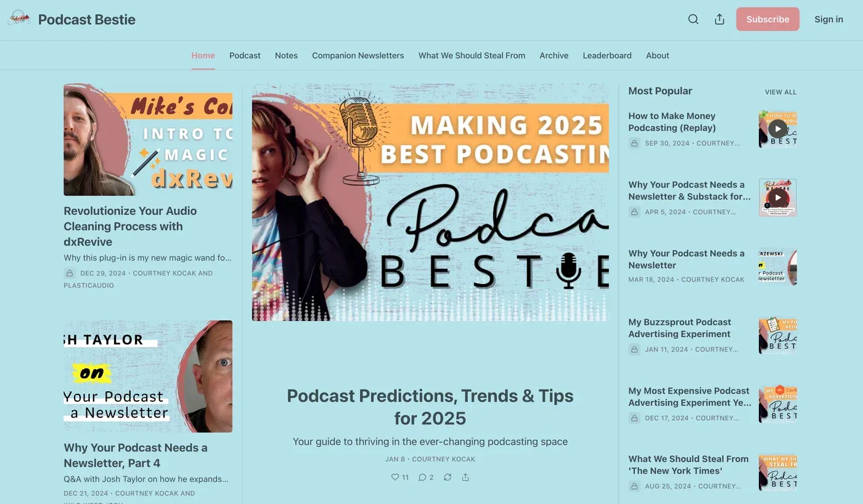Share the Podcast Predictions post icon
Viewport: 863px width, 504px height.
[x=465, y=477]
